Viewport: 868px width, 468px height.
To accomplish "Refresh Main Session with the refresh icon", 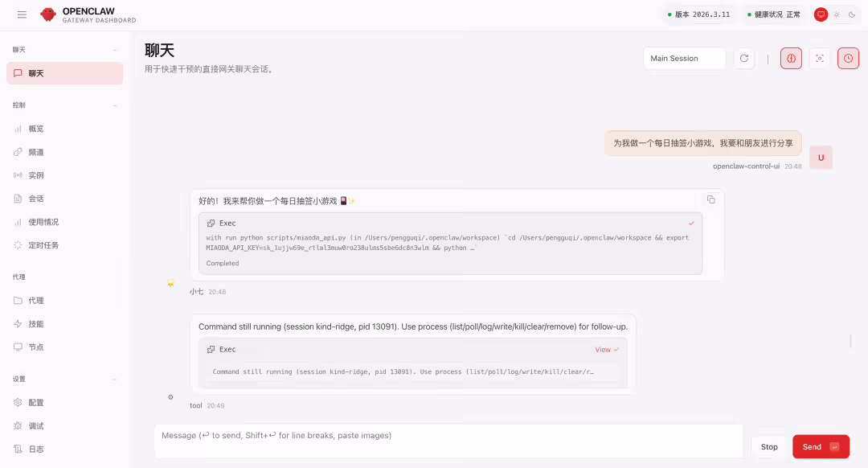I will [x=744, y=58].
